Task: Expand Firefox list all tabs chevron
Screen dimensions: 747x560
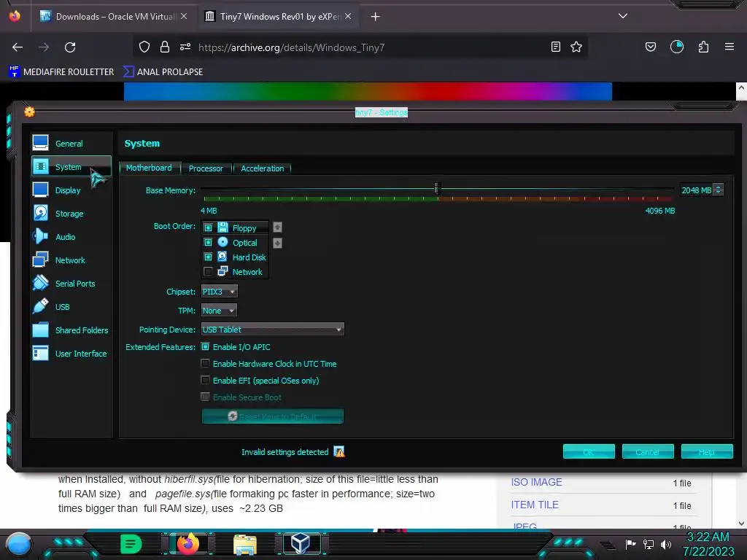Action: [623, 16]
